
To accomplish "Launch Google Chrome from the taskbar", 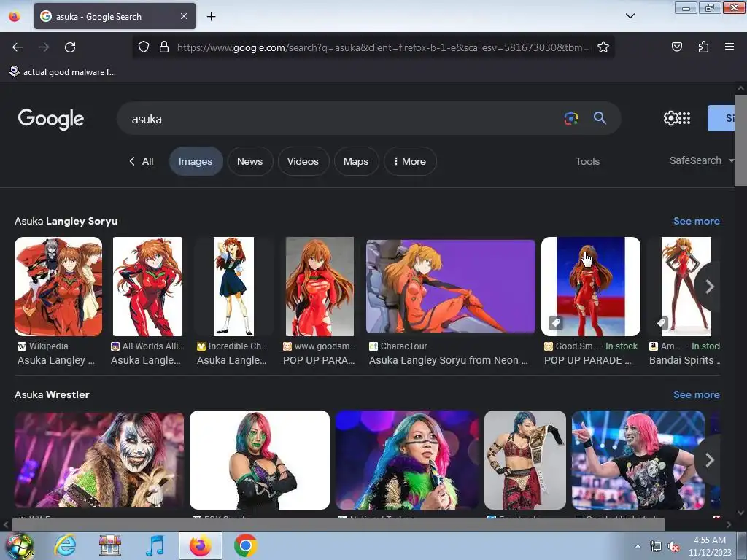I will [x=245, y=545].
